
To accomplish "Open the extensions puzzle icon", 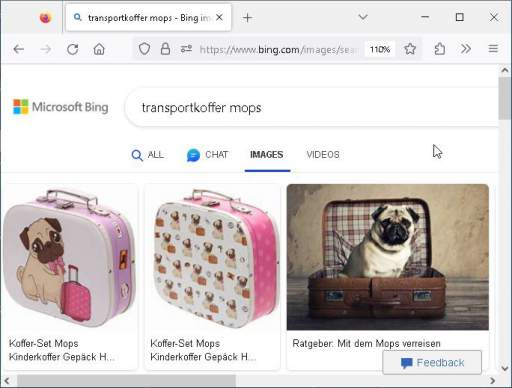I will tap(440, 49).
